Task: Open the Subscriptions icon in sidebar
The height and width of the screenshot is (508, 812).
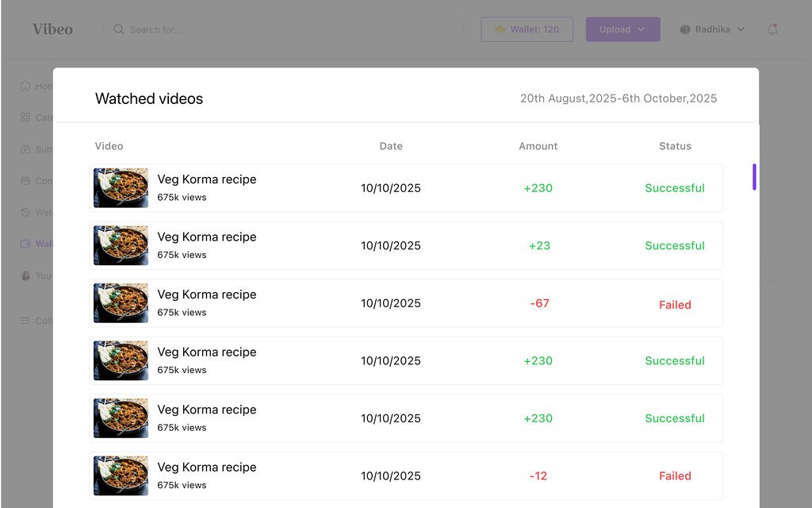Action: [25, 149]
